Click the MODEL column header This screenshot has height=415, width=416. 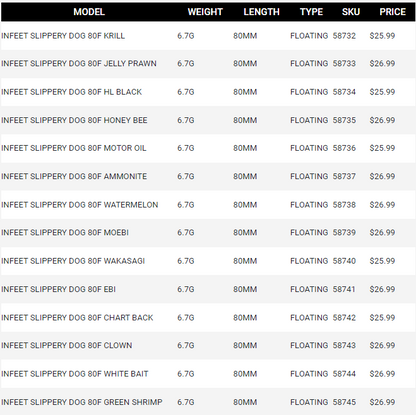click(x=89, y=12)
